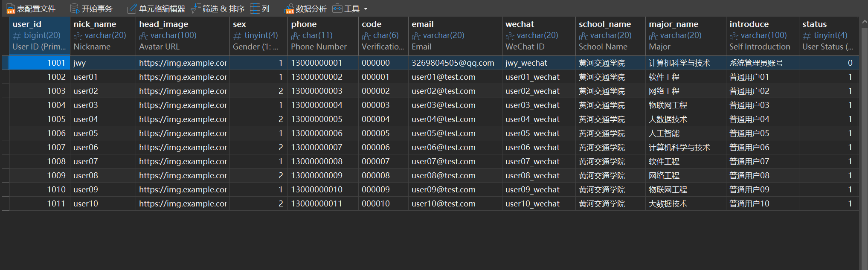
Task: Click the 表配置文件 label
Action: [36, 9]
